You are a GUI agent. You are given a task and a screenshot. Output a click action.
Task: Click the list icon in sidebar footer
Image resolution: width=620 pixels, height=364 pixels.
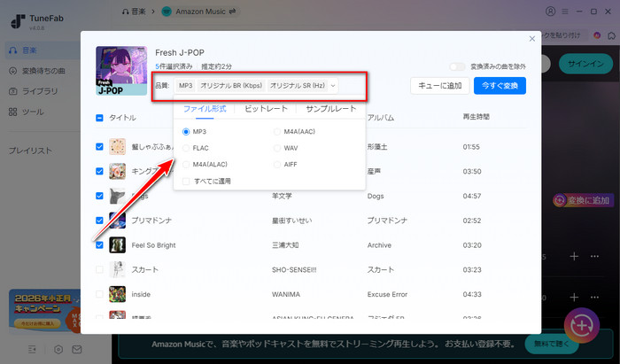tap(33, 350)
